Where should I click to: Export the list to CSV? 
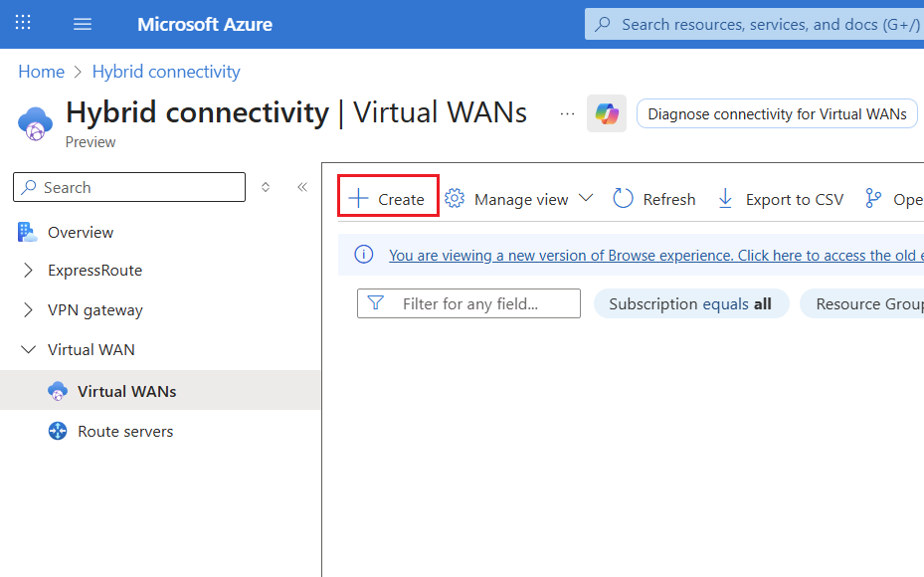click(781, 199)
